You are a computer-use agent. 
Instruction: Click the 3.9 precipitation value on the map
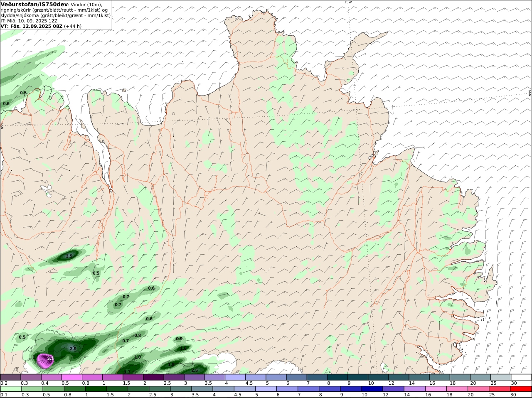coord(73,349)
